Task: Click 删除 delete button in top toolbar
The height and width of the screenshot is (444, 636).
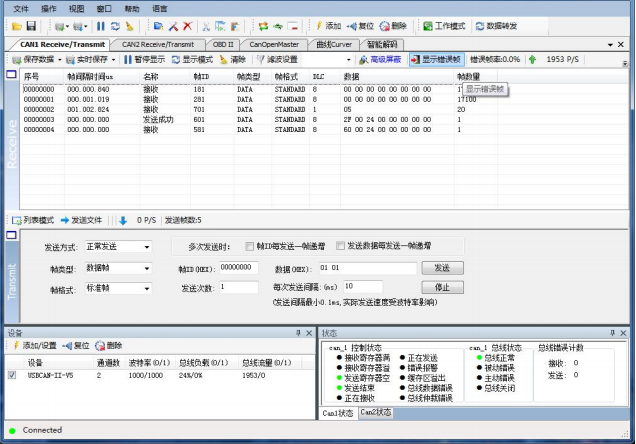Action: coord(393,26)
